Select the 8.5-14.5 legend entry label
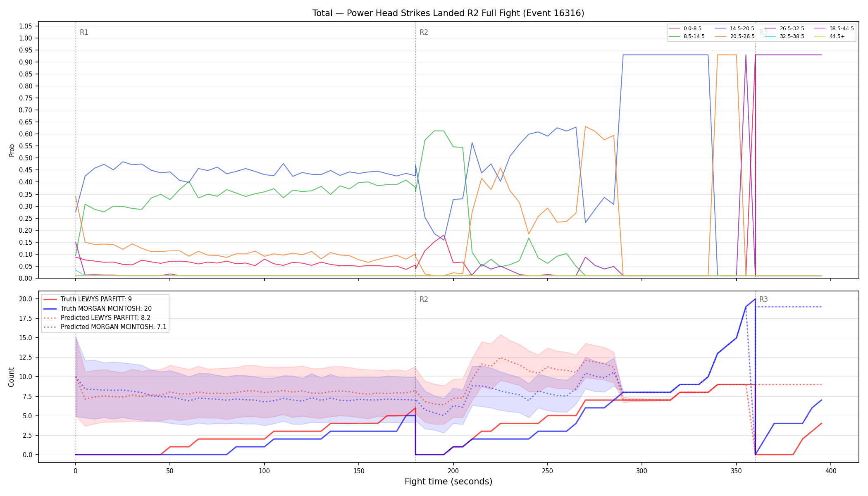868x496 pixels. tap(694, 36)
